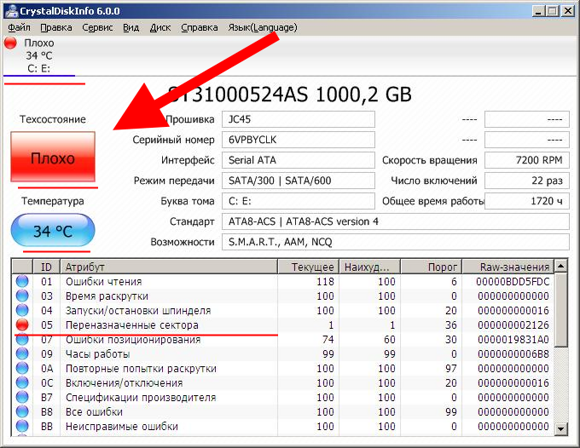Screen dimensions: 580x448
Task: Click raw value 000000002126
Action: coord(513,325)
